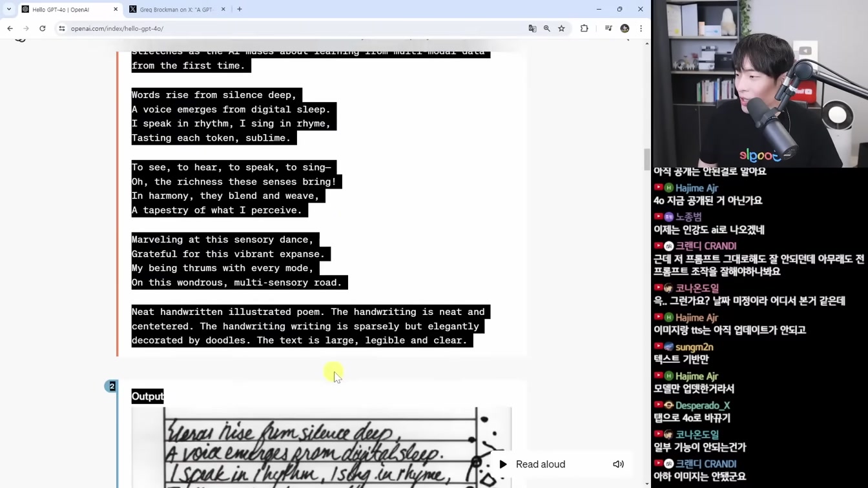Click chat username Desperado_X
The height and width of the screenshot is (488, 868).
(703, 405)
